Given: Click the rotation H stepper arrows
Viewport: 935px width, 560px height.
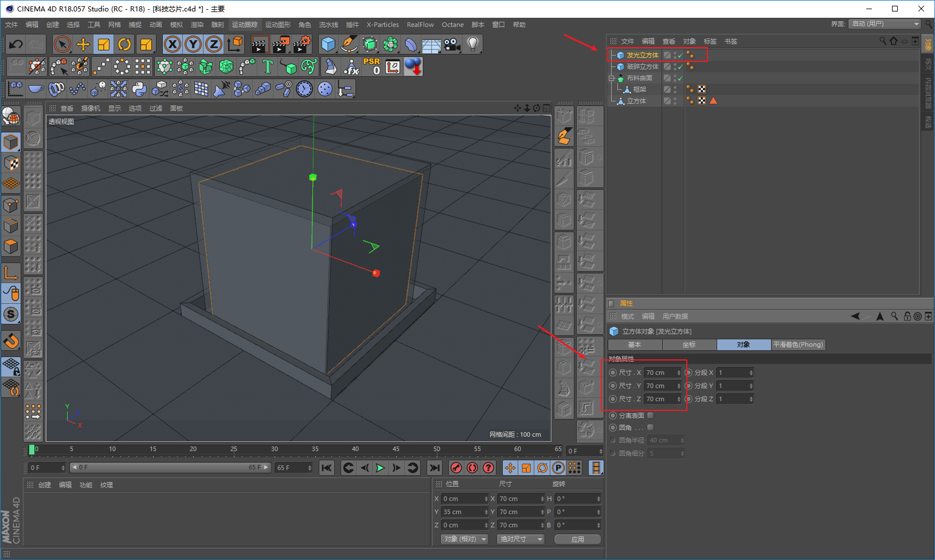Looking at the screenshot, I should coord(598,499).
